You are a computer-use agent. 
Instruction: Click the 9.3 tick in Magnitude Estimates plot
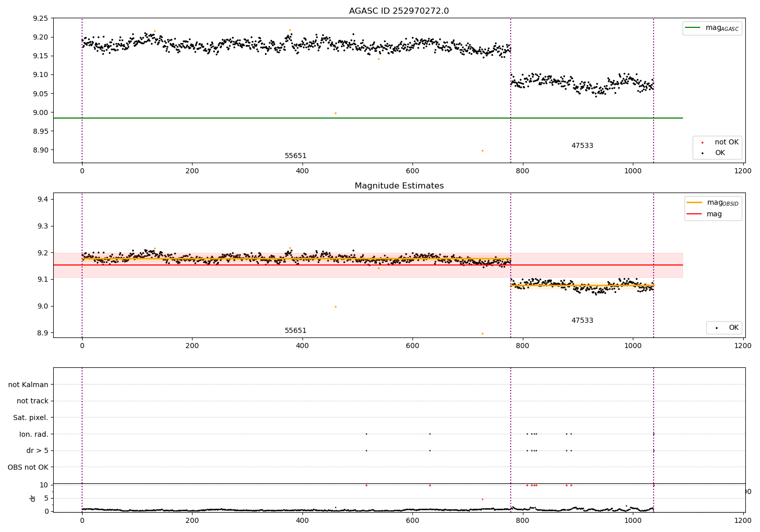pos(43,226)
